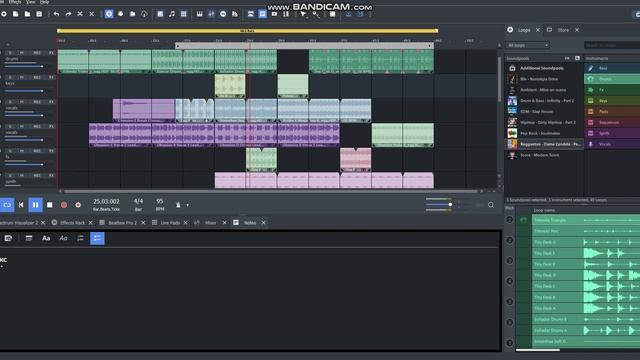Click the metronome icon in transport bar
This screenshot has height=360, width=640.
click(x=178, y=205)
